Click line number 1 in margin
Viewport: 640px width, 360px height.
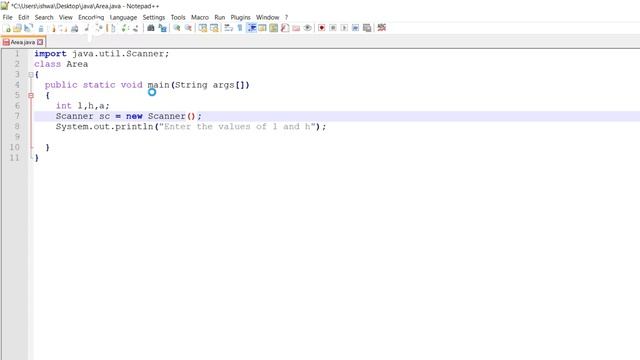(17, 54)
